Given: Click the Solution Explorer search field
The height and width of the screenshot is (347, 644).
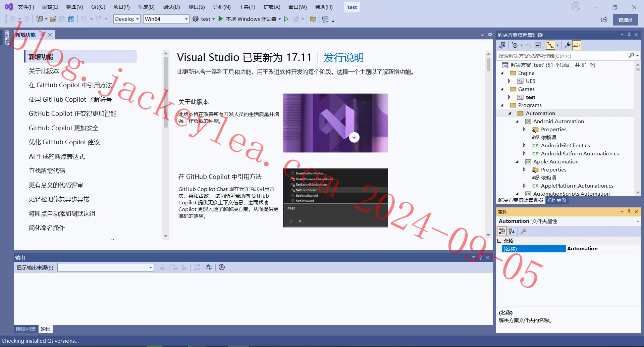Looking at the screenshot, I should pyautogui.click(x=563, y=56).
